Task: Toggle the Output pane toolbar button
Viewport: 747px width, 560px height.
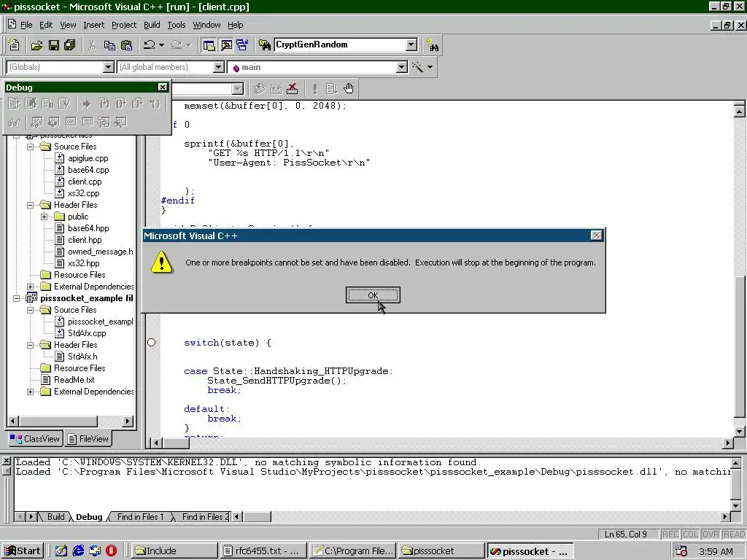Action: point(226,45)
